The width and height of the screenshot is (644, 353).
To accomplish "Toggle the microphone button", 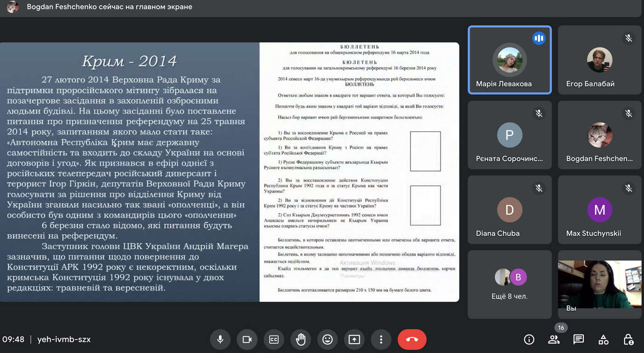I will pyautogui.click(x=220, y=340).
